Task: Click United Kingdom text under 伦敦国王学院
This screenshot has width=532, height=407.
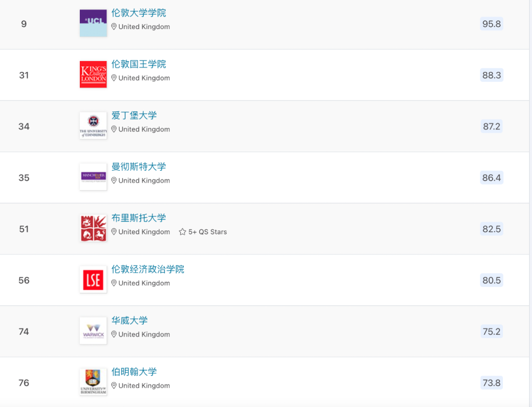Action: click(x=144, y=78)
